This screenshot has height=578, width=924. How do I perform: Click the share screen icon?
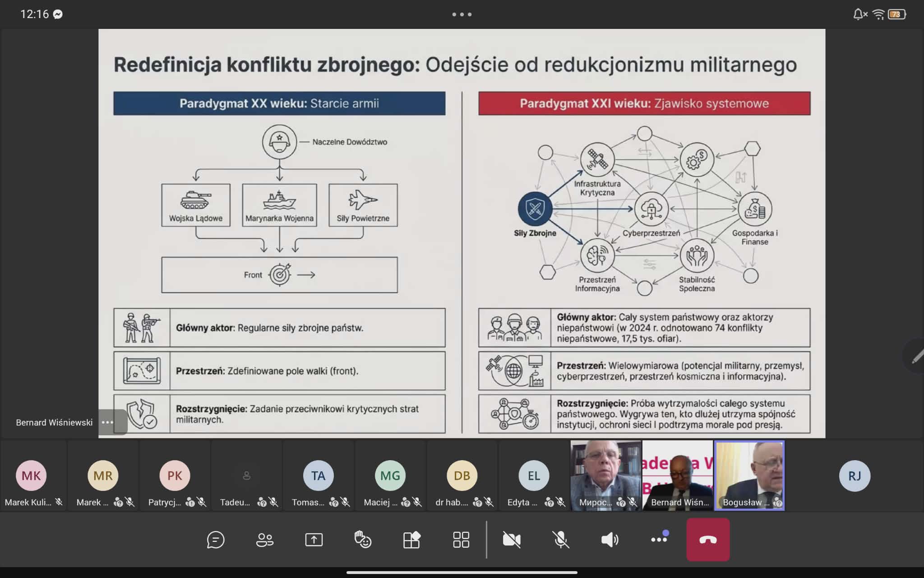pyautogui.click(x=314, y=540)
